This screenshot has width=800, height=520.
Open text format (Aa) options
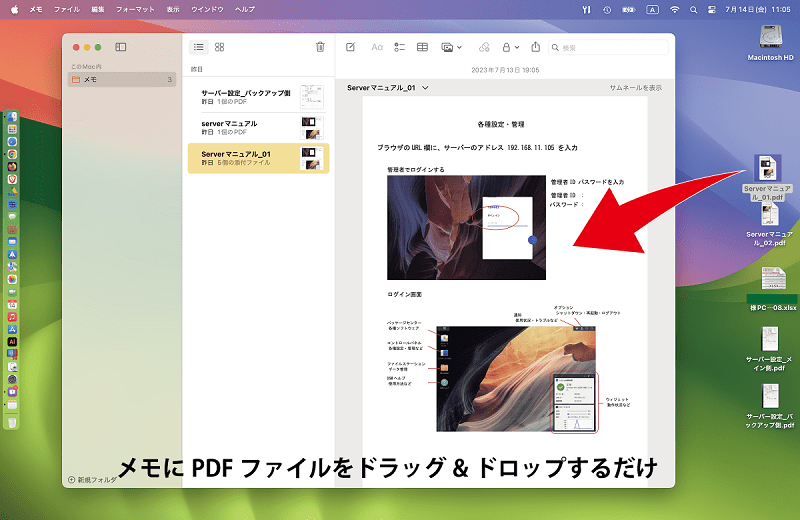click(x=377, y=47)
